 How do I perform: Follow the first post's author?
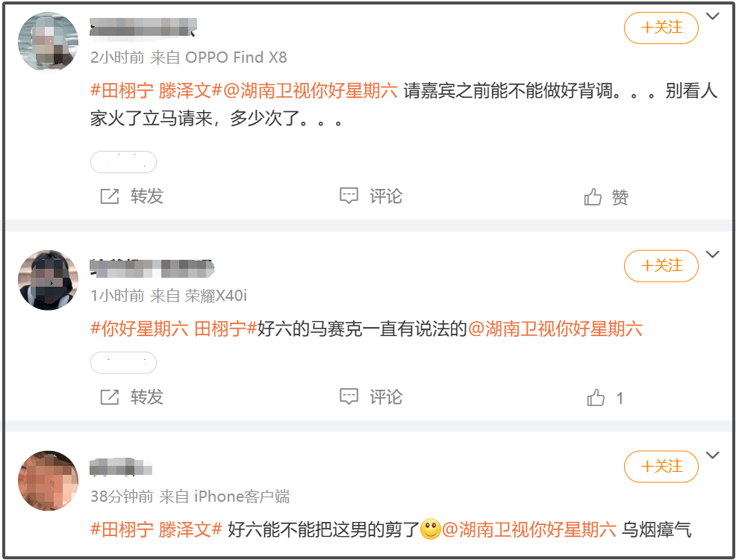[x=661, y=28]
